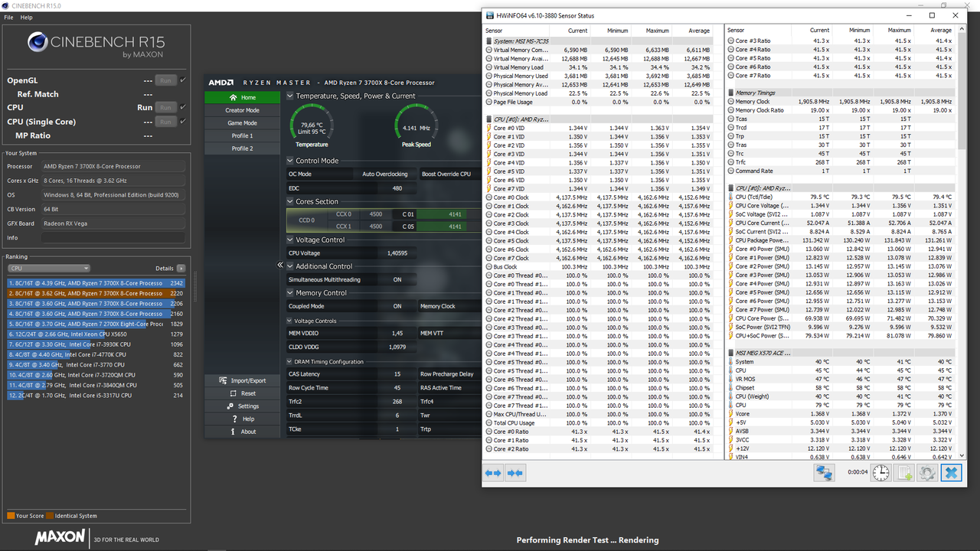Image resolution: width=980 pixels, height=551 pixels.
Task: Click the Run button beside OpenGL
Action: coord(165,80)
